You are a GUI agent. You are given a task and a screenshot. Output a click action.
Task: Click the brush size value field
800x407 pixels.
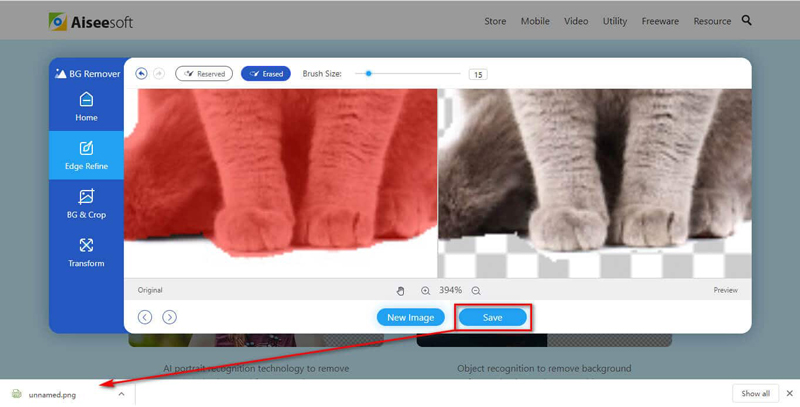pos(477,75)
